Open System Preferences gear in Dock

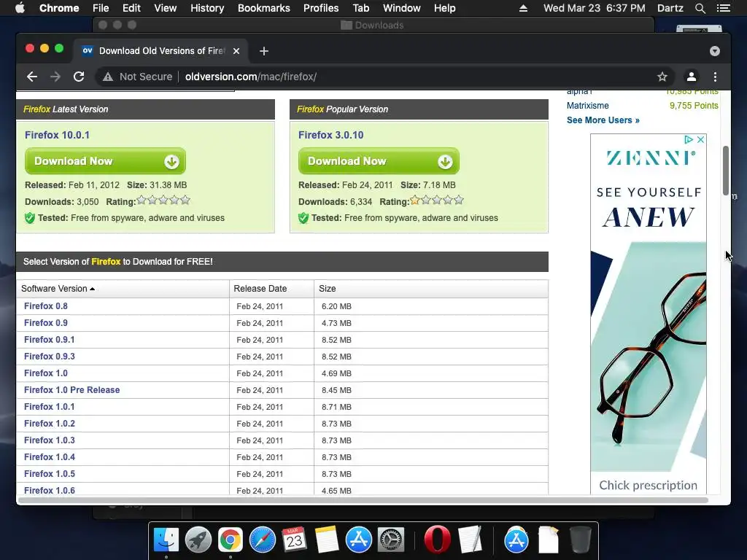click(391, 540)
